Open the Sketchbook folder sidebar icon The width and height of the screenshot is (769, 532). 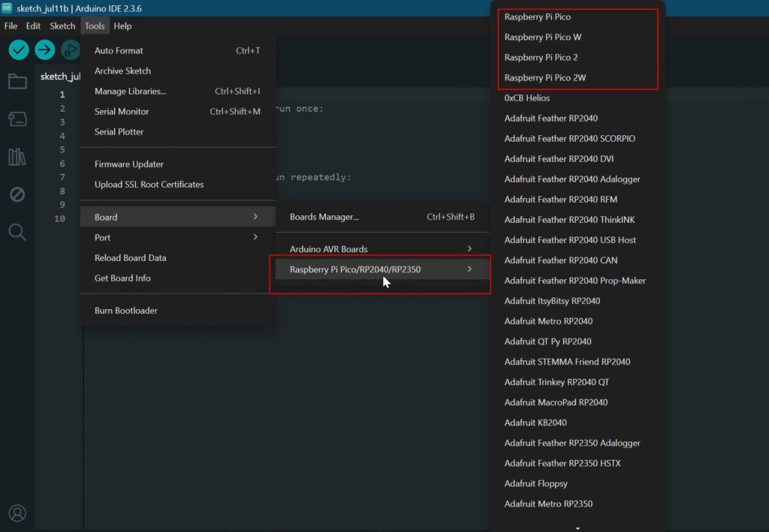[17, 81]
